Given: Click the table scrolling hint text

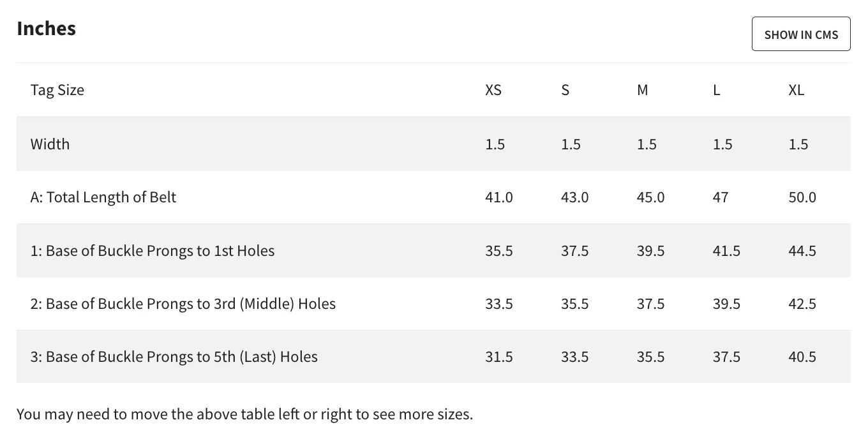Looking at the screenshot, I should pyautogui.click(x=244, y=414).
